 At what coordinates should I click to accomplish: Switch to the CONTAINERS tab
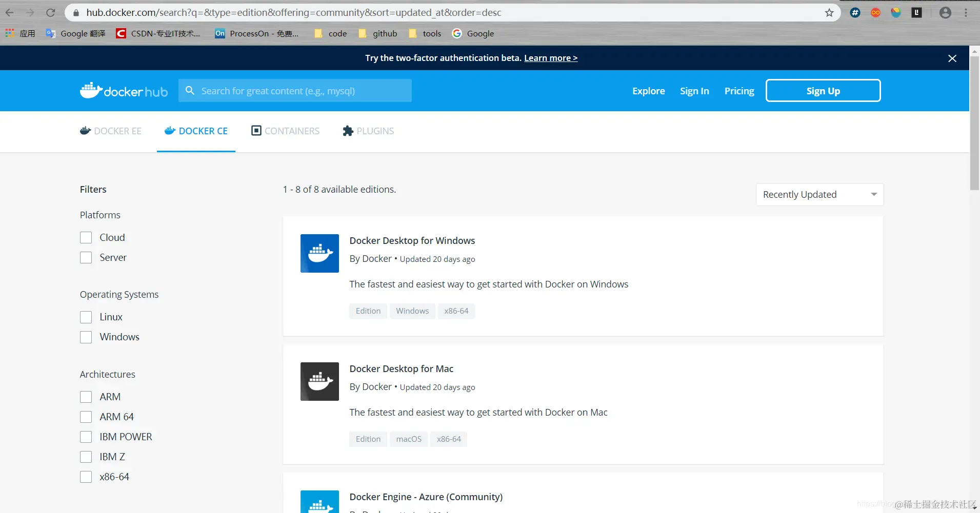(x=285, y=131)
